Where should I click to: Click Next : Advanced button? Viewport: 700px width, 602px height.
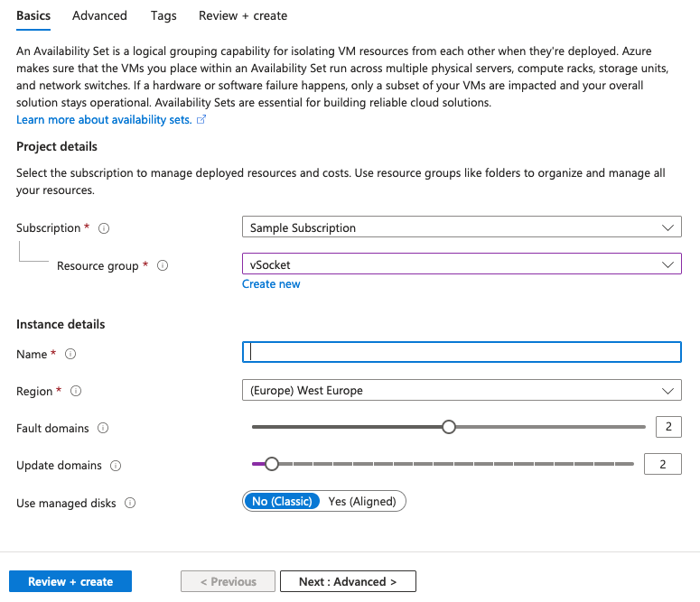348,581
